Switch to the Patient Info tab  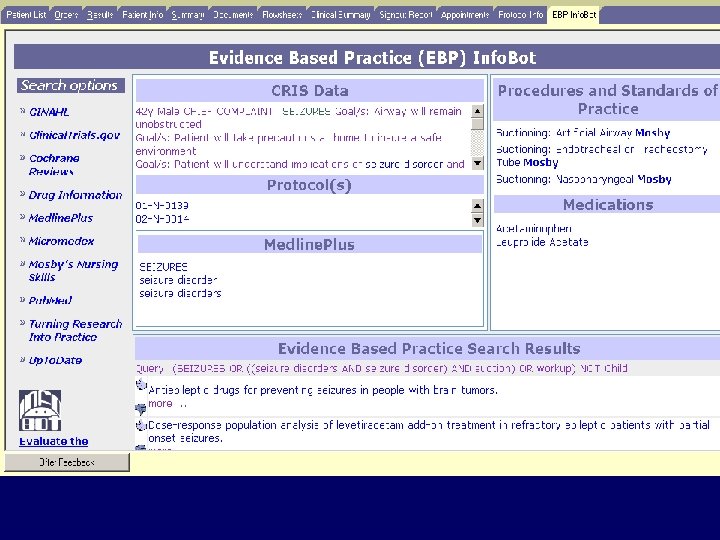coord(142,15)
